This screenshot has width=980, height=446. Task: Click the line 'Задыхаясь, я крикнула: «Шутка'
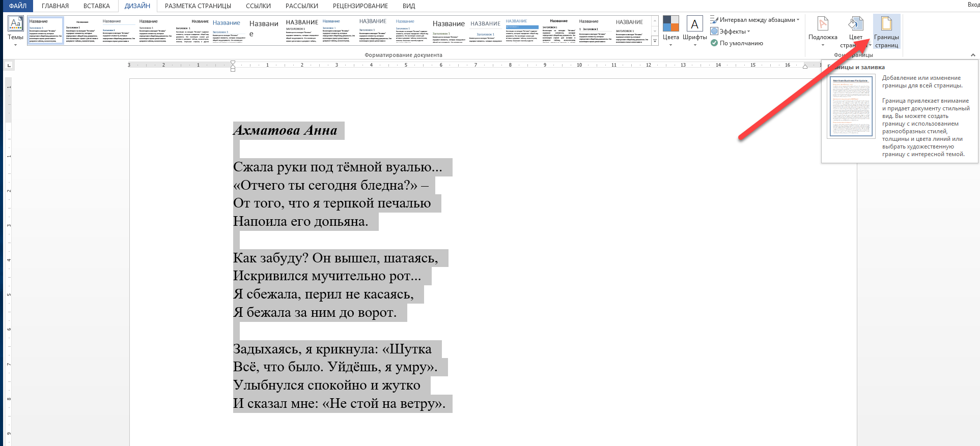click(x=332, y=349)
